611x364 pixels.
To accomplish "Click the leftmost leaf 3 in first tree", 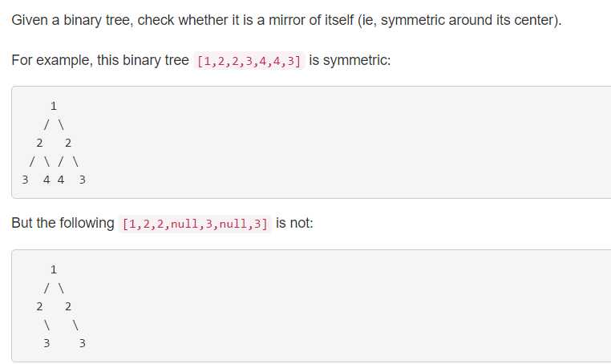I will click(x=25, y=180).
